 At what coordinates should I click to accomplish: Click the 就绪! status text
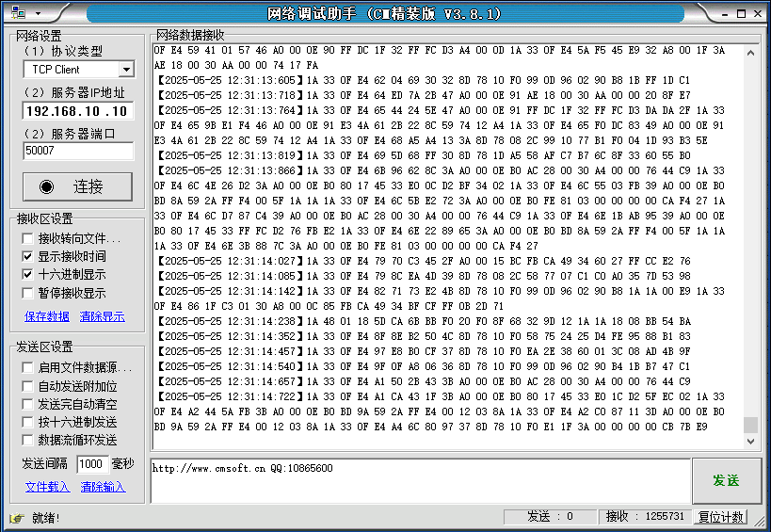click(46, 518)
